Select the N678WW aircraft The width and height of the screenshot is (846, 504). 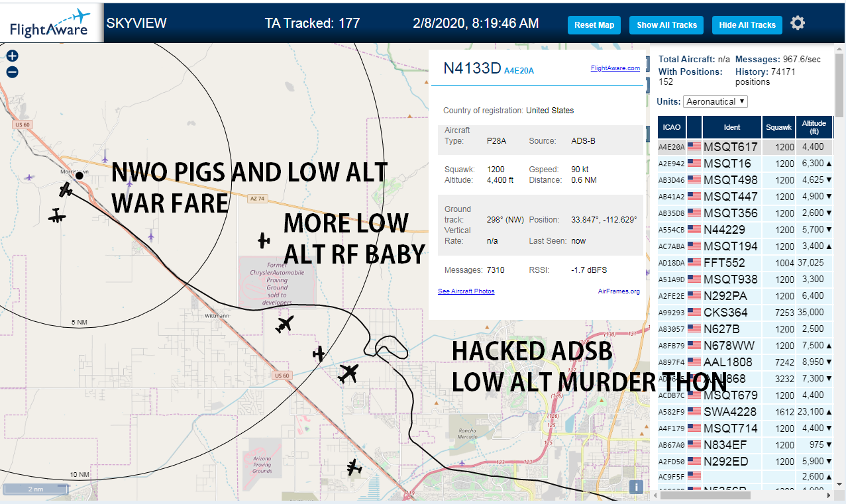point(745,346)
